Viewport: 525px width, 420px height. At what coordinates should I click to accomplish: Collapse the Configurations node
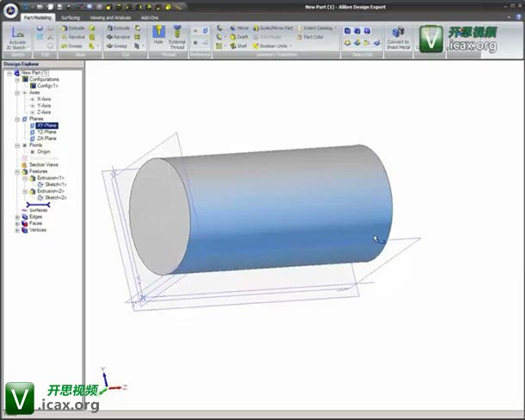(x=17, y=80)
